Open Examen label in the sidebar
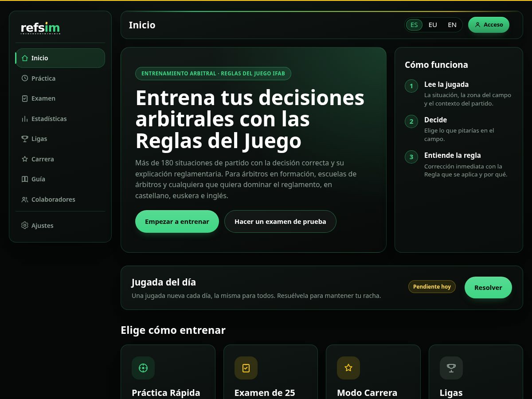Image resolution: width=532 pixels, height=399 pixels. (43, 98)
